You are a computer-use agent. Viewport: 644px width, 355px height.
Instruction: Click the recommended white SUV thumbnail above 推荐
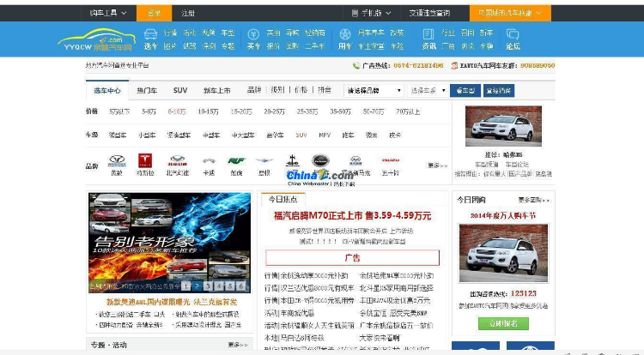pos(503,126)
